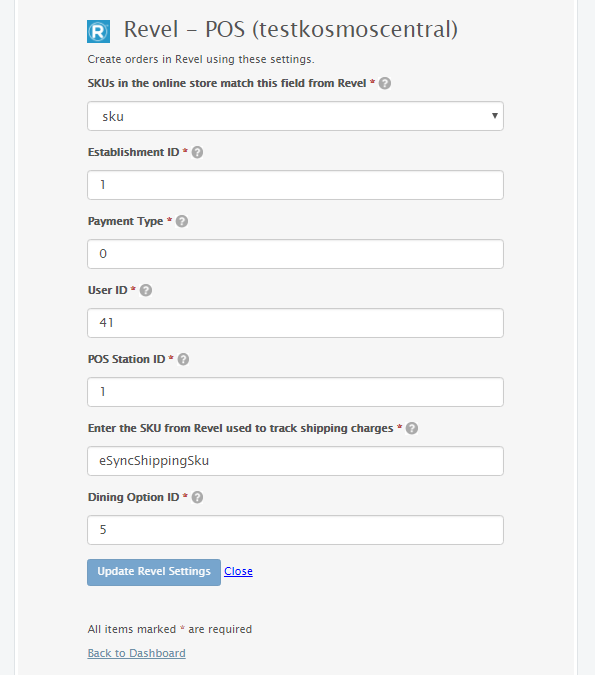Click shipping charges SKU help icon

click(412, 428)
